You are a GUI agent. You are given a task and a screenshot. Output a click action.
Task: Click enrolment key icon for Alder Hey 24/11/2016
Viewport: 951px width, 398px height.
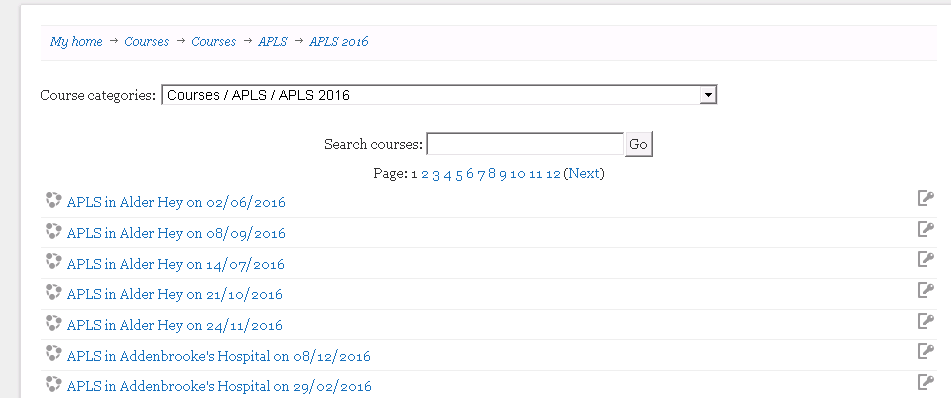[x=926, y=320]
